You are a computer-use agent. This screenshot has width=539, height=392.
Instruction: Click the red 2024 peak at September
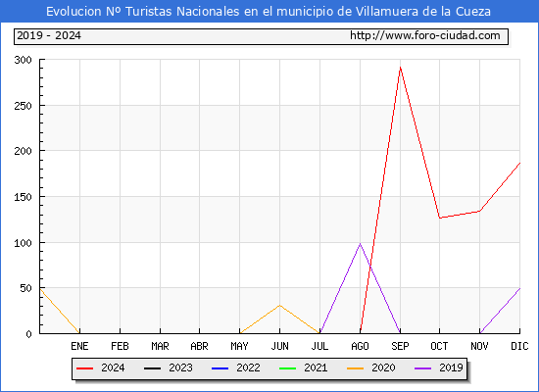coord(400,68)
